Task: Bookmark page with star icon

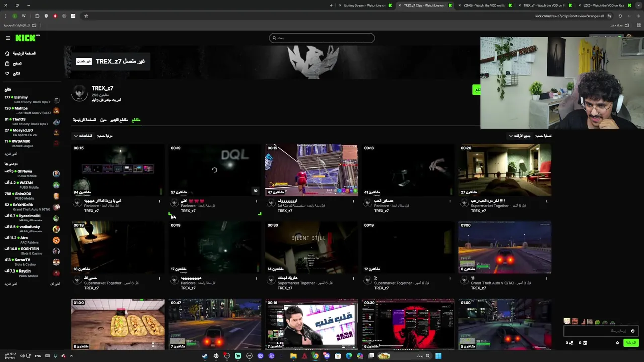Action: click(86, 16)
